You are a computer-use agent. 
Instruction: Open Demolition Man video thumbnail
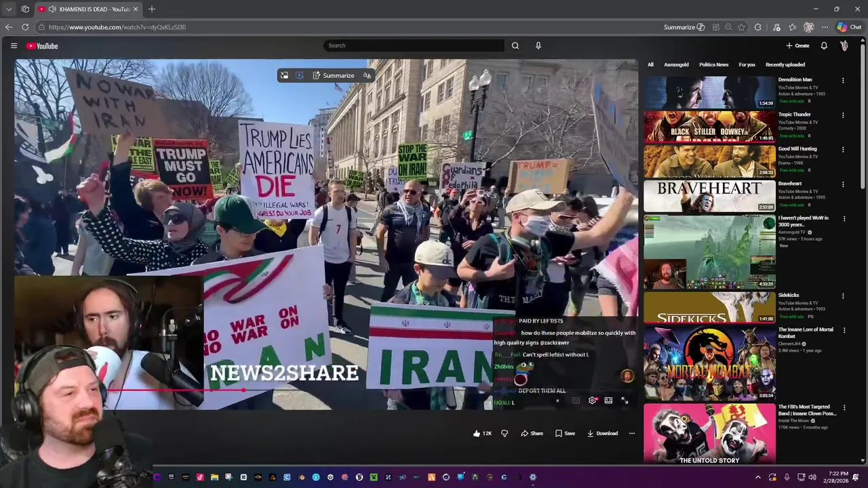(x=709, y=92)
